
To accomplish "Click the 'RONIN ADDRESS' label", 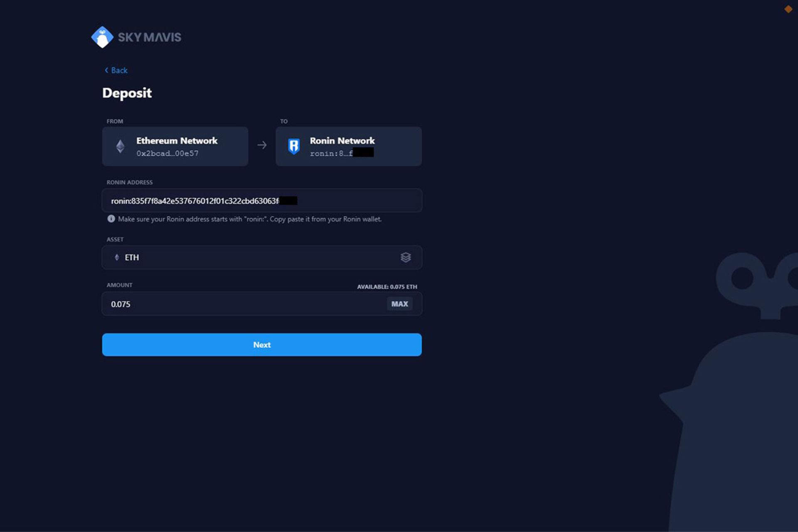I will pos(130,182).
